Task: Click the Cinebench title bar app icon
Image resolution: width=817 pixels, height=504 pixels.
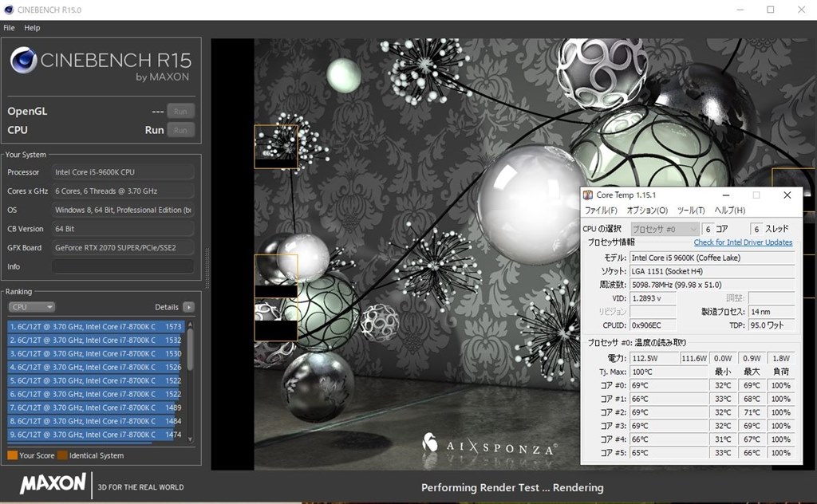Action: click(x=8, y=10)
